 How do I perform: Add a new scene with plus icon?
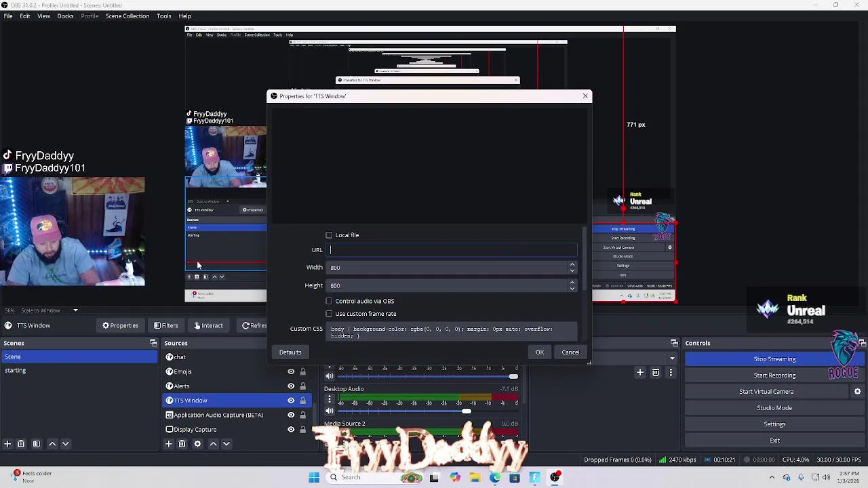pos(7,444)
